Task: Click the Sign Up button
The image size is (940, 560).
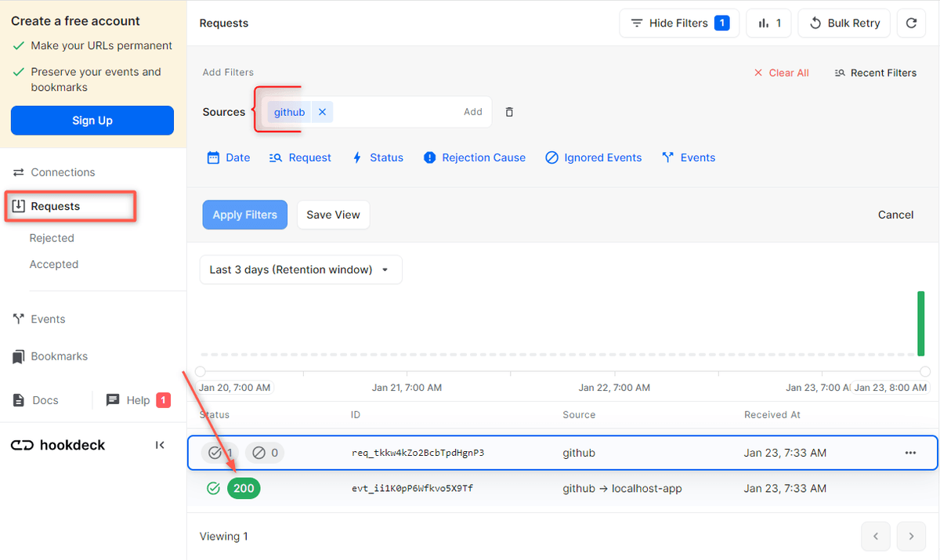Action: (x=92, y=120)
